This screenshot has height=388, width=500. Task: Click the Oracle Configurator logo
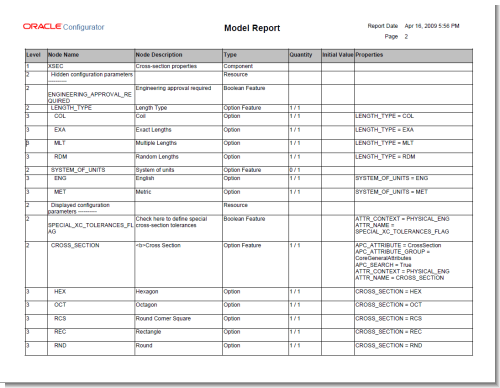click(63, 27)
